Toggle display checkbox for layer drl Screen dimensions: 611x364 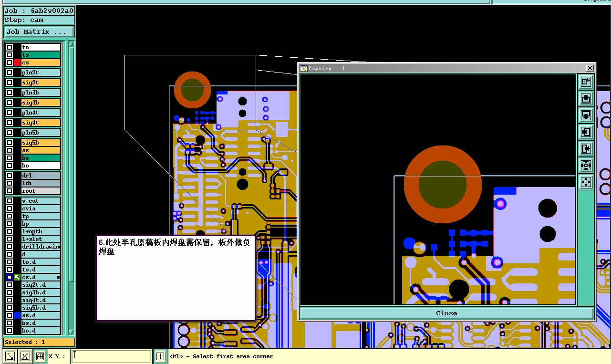coord(10,176)
